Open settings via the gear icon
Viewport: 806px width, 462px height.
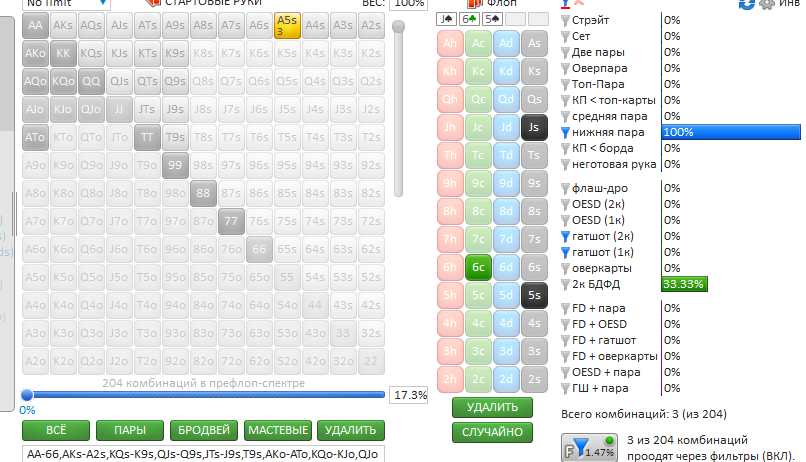[x=766, y=4]
